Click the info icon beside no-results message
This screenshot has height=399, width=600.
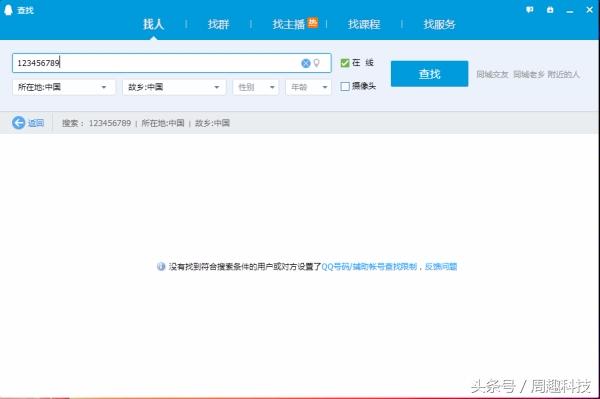click(161, 267)
